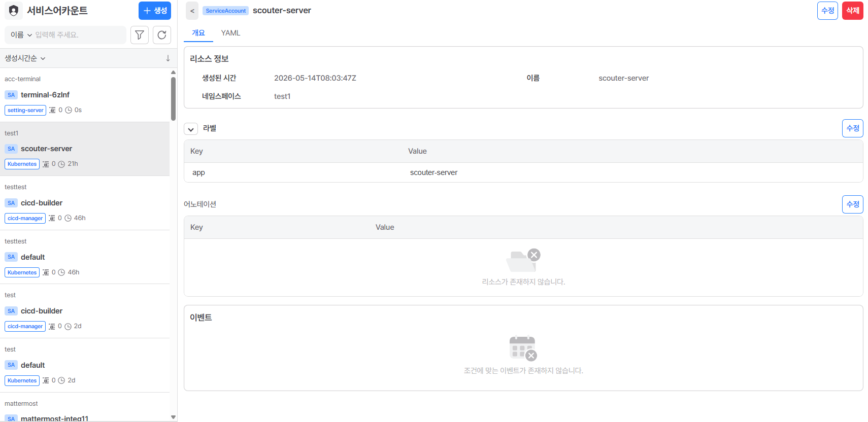Create a new service account with 생성
The image size is (868, 422).
click(155, 11)
